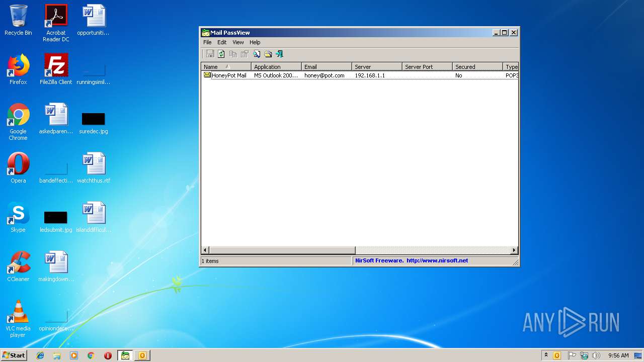
Task: Click the volume speaker tray icon
Action: tap(596, 355)
